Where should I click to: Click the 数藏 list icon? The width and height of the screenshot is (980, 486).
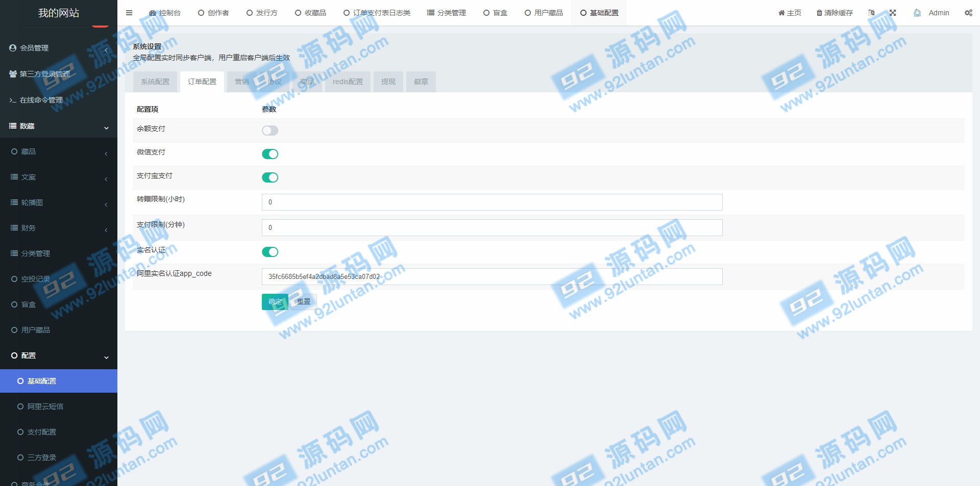pyautogui.click(x=13, y=126)
